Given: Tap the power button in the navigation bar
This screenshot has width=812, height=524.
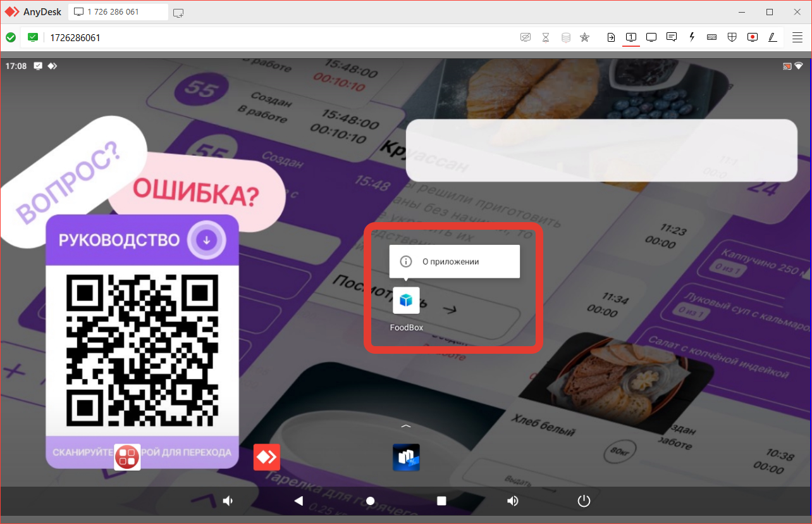Looking at the screenshot, I should [x=584, y=501].
